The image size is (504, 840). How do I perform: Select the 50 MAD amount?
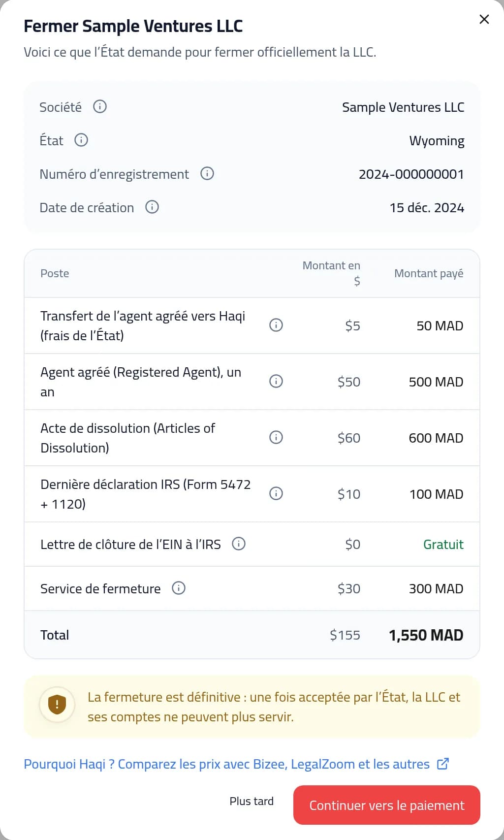(x=440, y=325)
